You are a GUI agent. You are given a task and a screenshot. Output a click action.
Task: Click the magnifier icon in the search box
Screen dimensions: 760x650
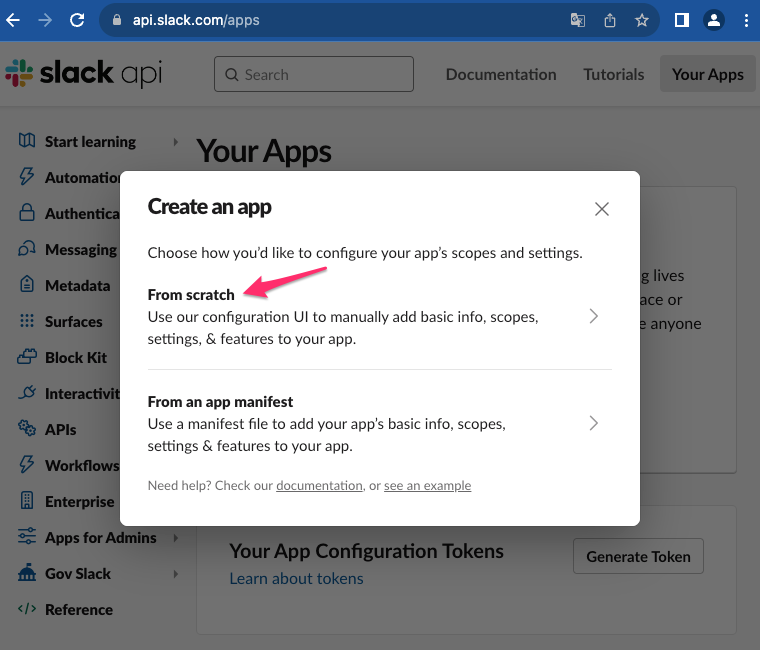point(232,75)
